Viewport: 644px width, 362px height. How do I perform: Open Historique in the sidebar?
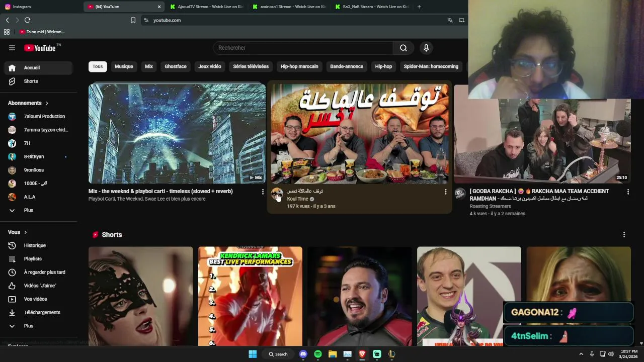click(38, 245)
